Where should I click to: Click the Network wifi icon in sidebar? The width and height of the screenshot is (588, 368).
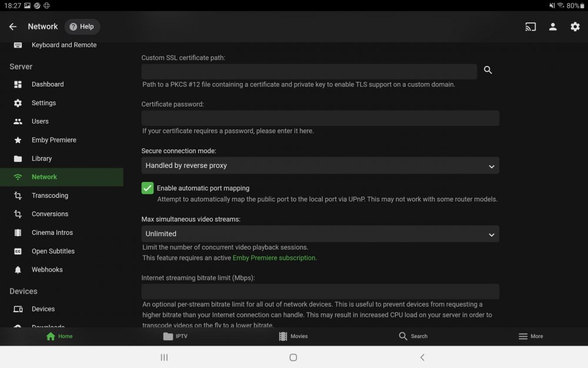coord(18,177)
